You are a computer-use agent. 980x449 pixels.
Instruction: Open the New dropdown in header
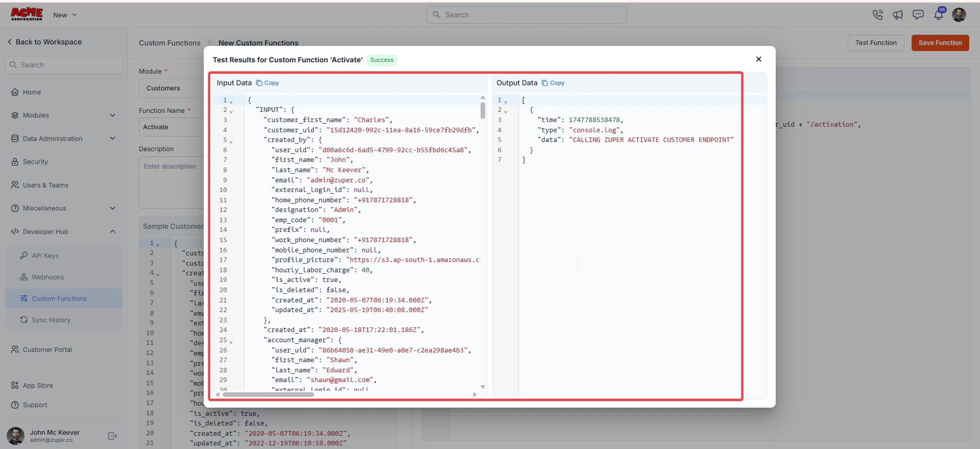[65, 15]
